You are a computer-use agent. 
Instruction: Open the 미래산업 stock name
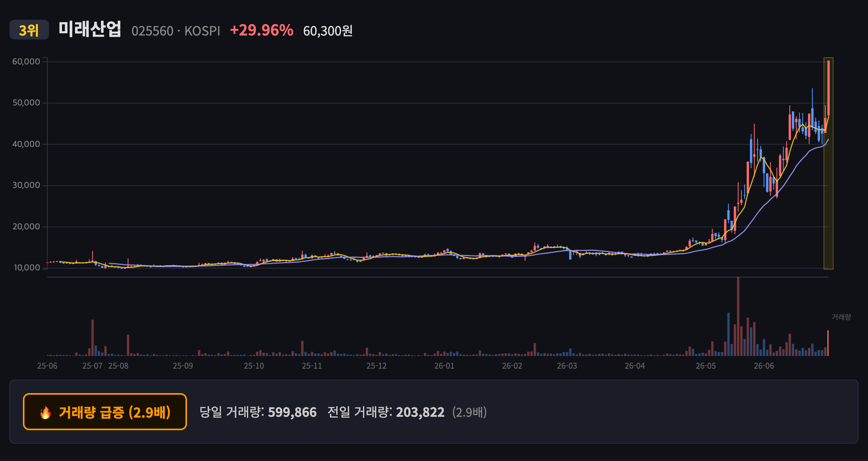click(90, 29)
